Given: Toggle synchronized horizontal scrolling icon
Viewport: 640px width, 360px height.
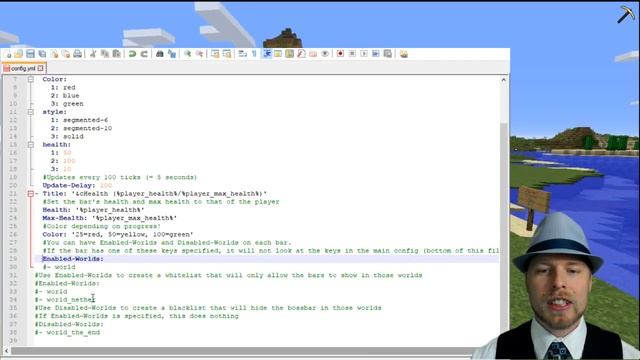Looking at the screenshot, I should [x=227, y=54].
